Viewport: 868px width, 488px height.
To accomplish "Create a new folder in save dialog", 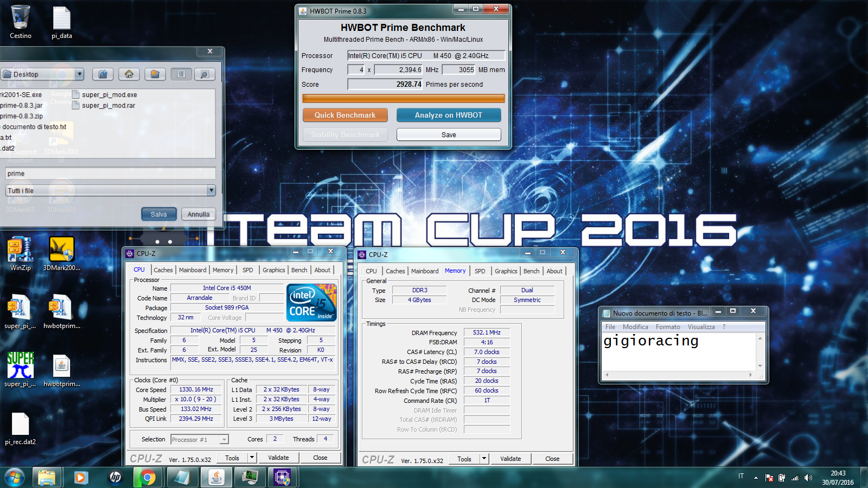I will [155, 74].
